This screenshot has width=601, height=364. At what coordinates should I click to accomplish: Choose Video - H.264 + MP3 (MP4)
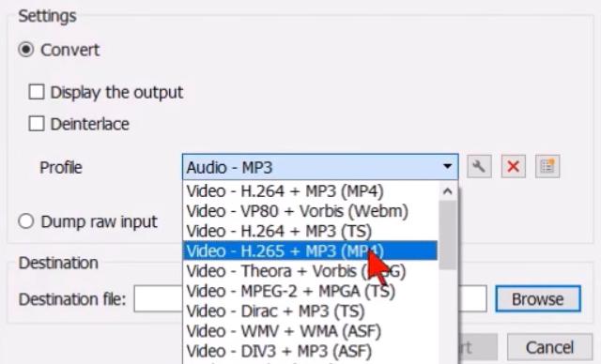click(x=310, y=191)
